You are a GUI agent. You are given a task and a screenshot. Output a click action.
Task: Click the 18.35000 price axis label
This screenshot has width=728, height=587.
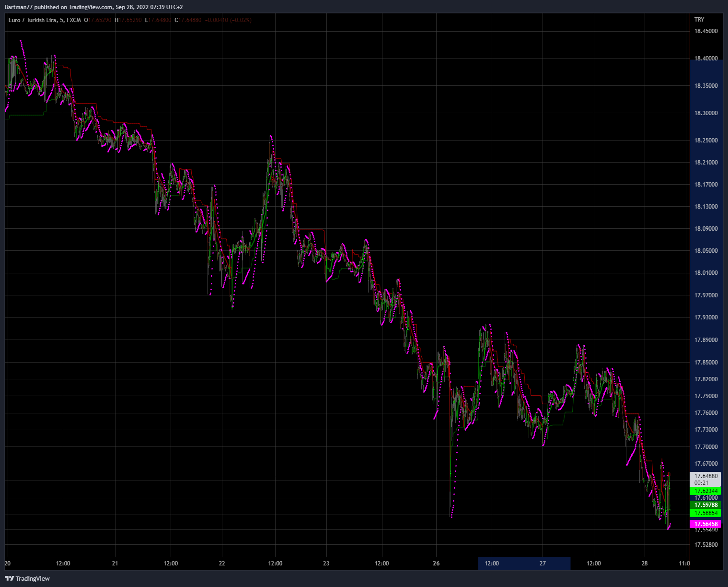pos(706,86)
